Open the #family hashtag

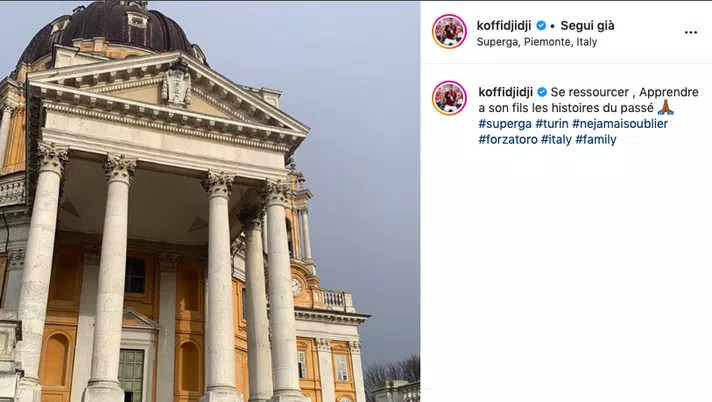coord(596,139)
